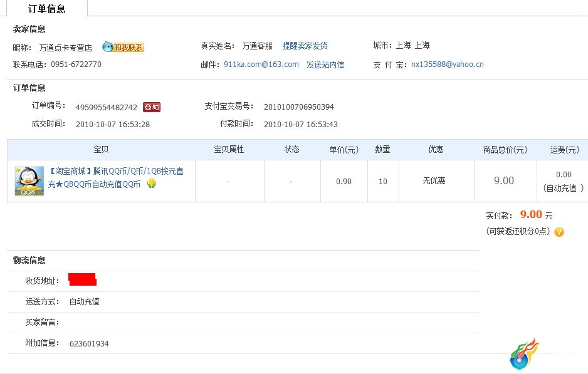Click the 发送站内信 link
588x374 pixels.
(x=325, y=65)
